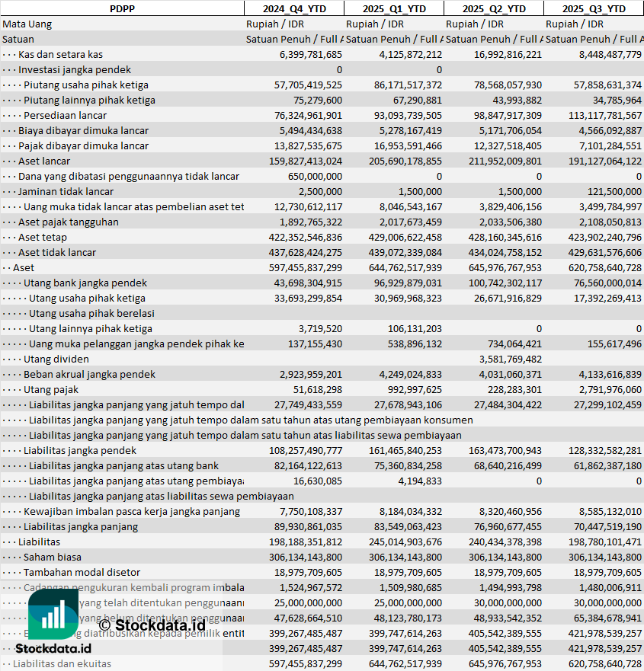
Task: Click the Utang bank jangka pendek row
Action: click(85, 283)
